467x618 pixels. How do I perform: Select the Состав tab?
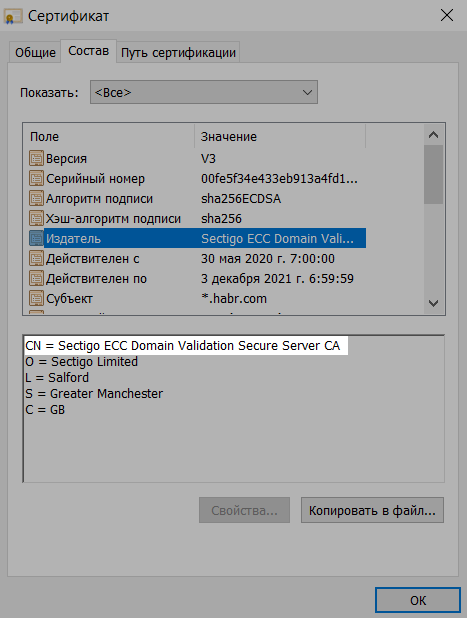coord(88,51)
